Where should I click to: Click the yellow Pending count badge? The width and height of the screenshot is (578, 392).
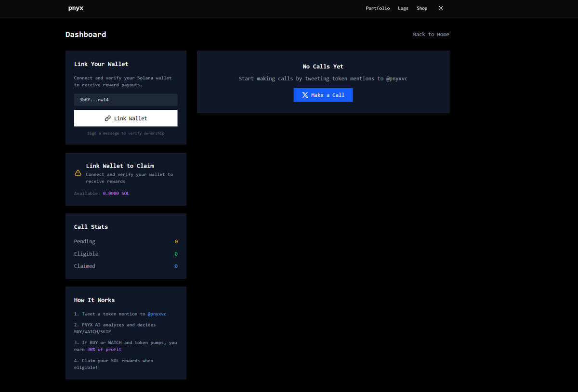point(176,241)
